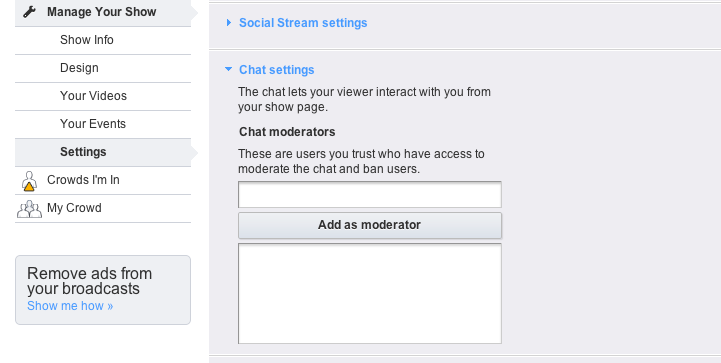Click the My Crowd group icon

(29, 208)
